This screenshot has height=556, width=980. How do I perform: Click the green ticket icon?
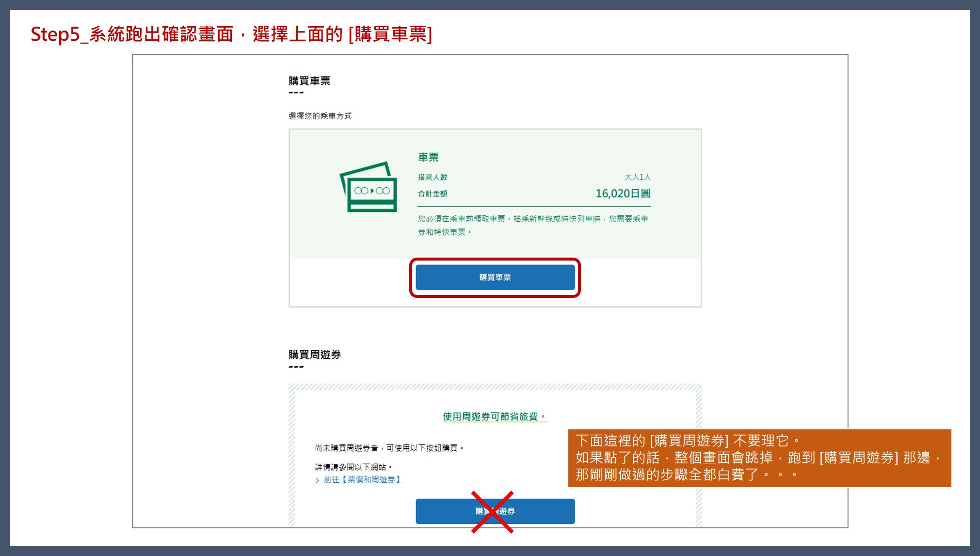[369, 187]
